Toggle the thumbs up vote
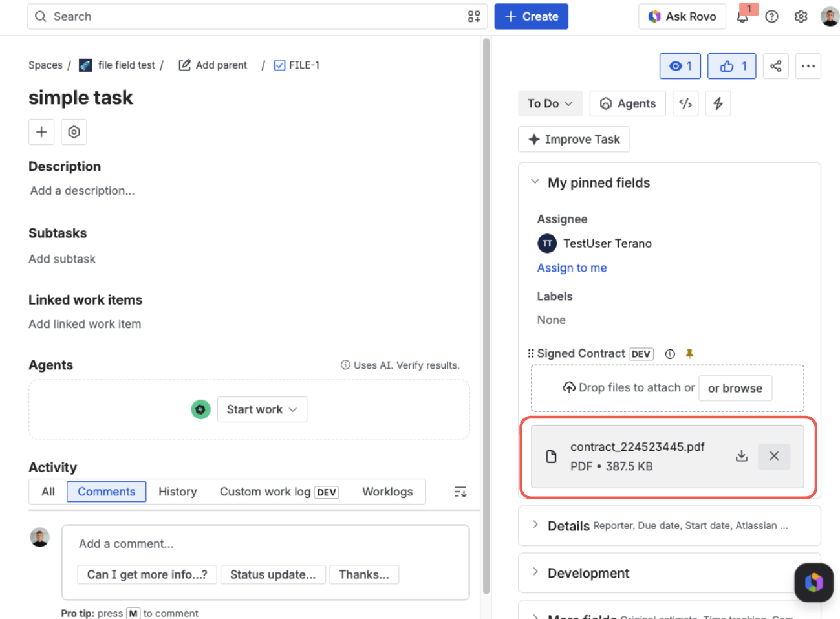Image resolution: width=840 pixels, height=619 pixels. [731, 66]
